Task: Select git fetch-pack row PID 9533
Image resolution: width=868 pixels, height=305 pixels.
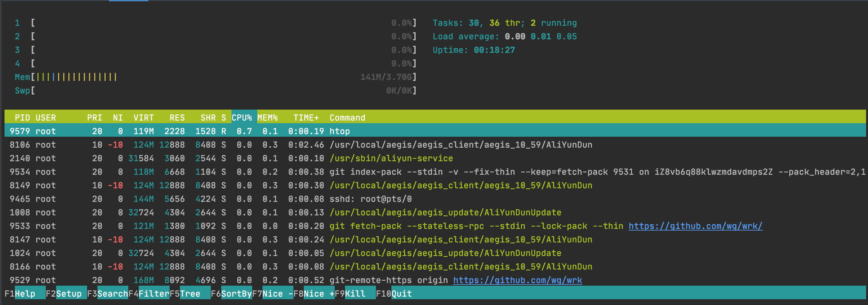Action: (x=435, y=226)
